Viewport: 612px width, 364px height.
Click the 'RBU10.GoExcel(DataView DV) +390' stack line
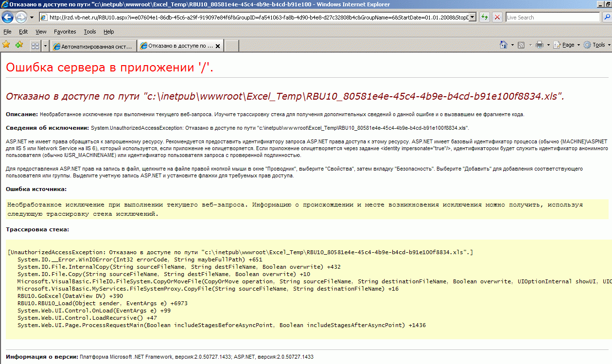(70, 296)
